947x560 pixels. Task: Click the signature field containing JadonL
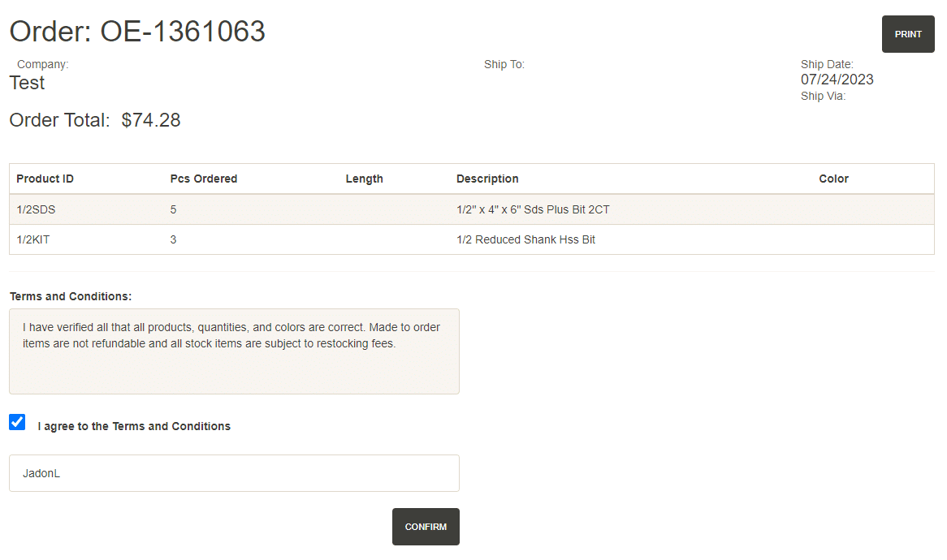[234, 473]
